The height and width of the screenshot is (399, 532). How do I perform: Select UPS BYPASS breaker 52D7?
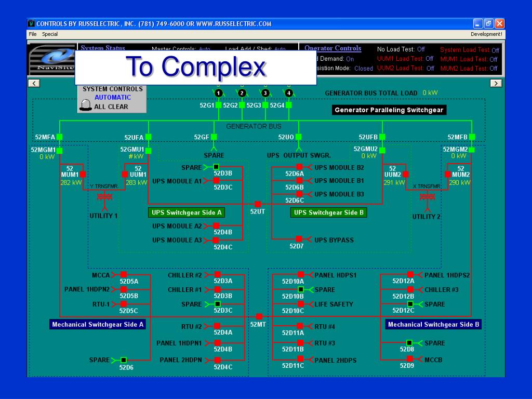[x=299, y=239]
